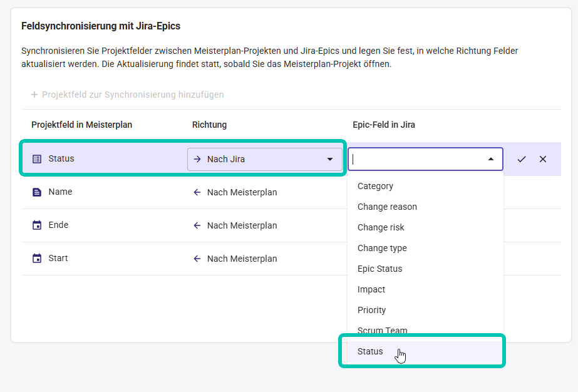The width and height of the screenshot is (578, 392).
Task: Click the Epic-Feld in Jira column header
Action: [384, 125]
